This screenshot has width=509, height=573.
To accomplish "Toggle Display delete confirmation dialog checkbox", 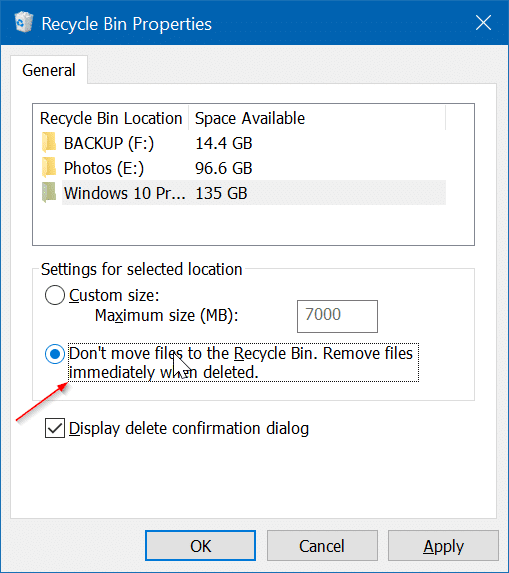I will (x=55, y=428).
